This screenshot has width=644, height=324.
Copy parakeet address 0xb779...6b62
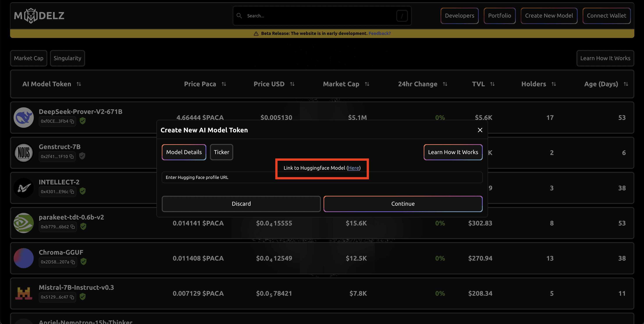point(73,227)
